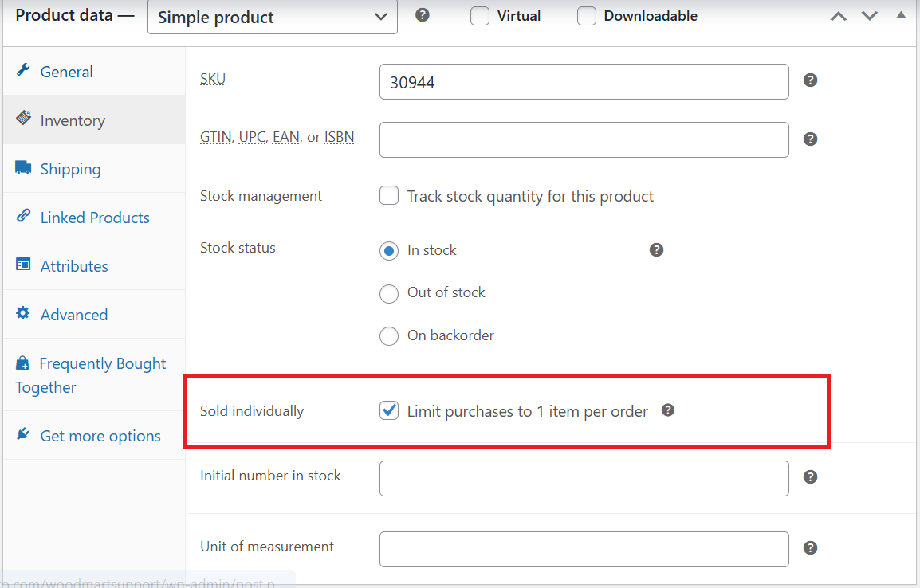920x588 pixels.
Task: Click help icon next to GTIN field
Action: pyautogui.click(x=810, y=139)
